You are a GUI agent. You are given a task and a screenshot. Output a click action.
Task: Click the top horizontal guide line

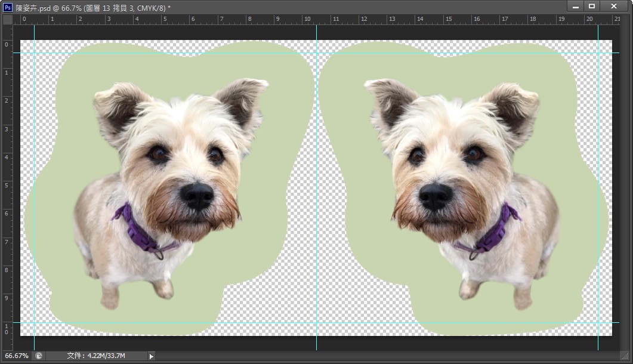click(x=179, y=53)
